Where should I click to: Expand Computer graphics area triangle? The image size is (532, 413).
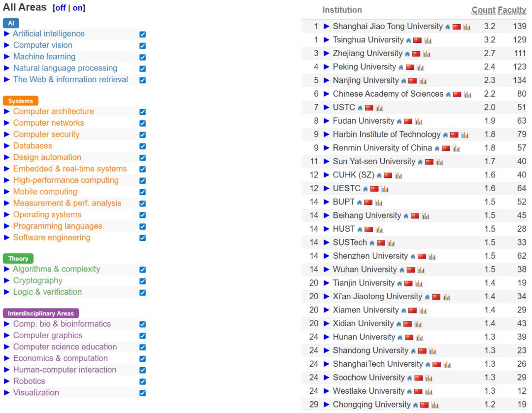click(6, 335)
